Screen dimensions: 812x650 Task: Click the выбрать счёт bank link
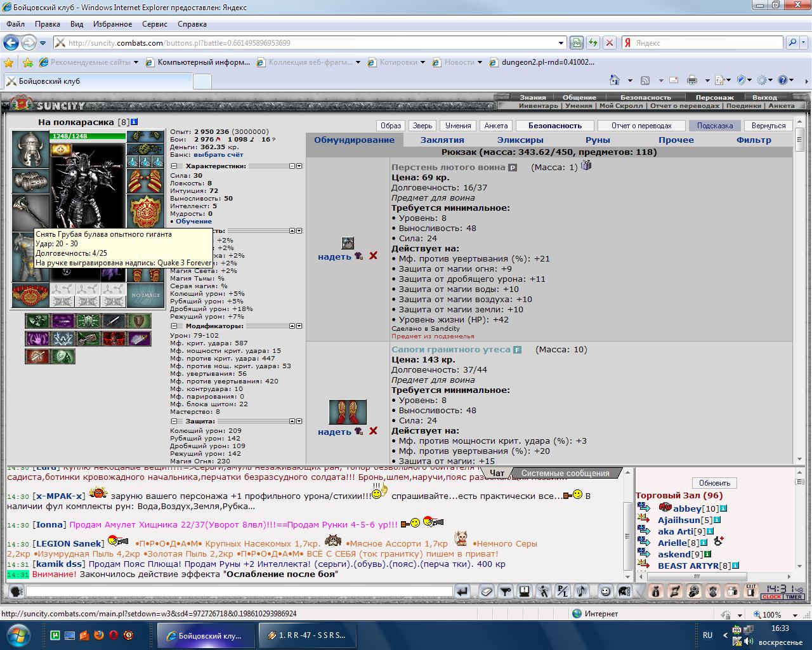[x=218, y=155]
